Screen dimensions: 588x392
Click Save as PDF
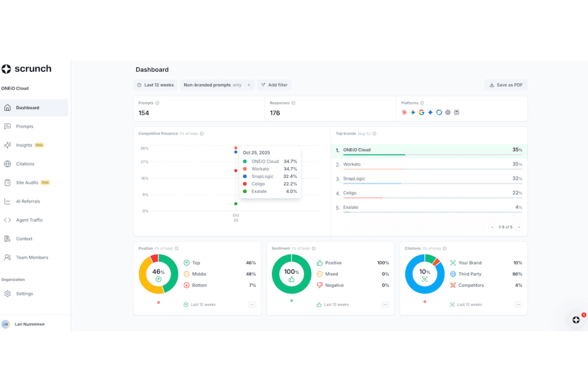tap(506, 85)
